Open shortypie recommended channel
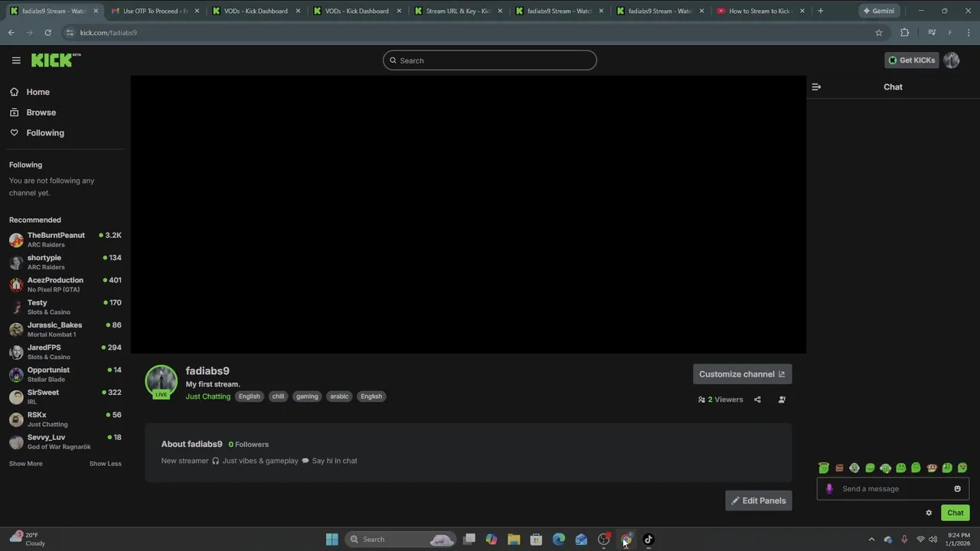The image size is (980, 551). click(x=65, y=262)
